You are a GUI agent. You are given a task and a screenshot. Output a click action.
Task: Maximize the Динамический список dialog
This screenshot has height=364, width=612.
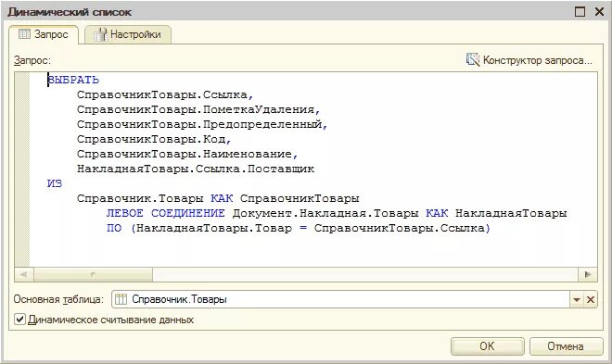point(580,12)
